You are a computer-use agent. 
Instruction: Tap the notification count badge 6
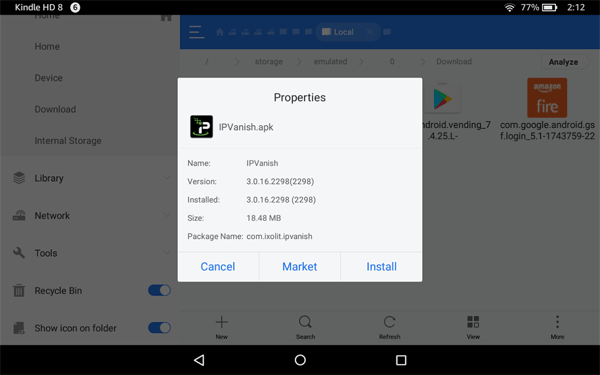point(75,8)
